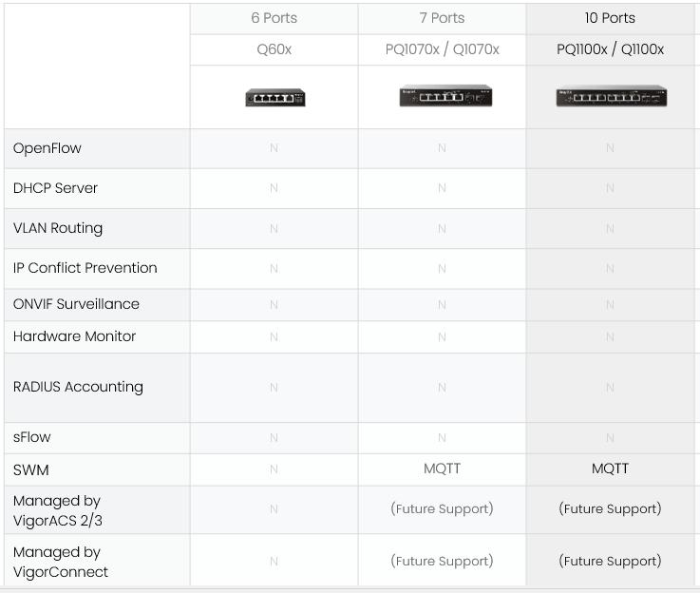The height and width of the screenshot is (593, 700).
Task: Select the RADIUS Accounting row label
Action: tap(78, 387)
